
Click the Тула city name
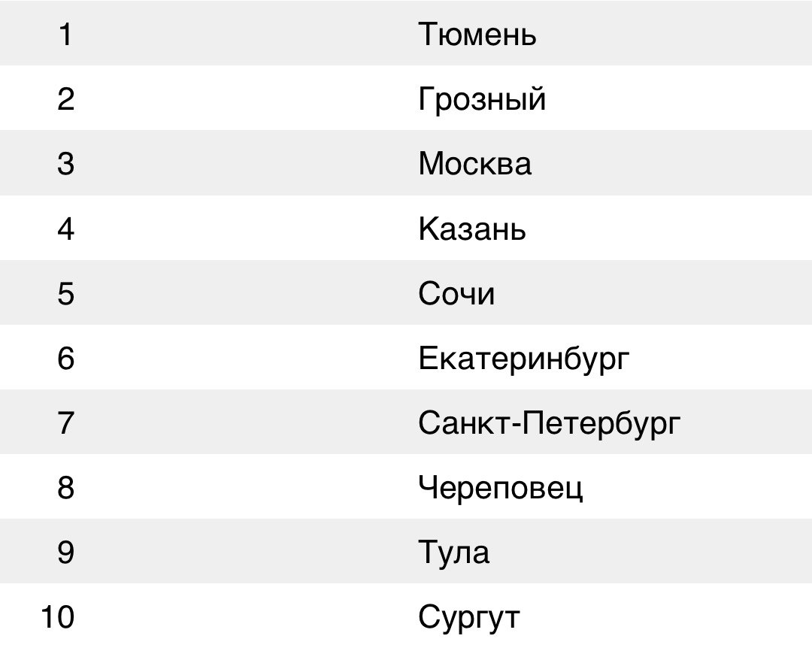pyautogui.click(x=453, y=552)
